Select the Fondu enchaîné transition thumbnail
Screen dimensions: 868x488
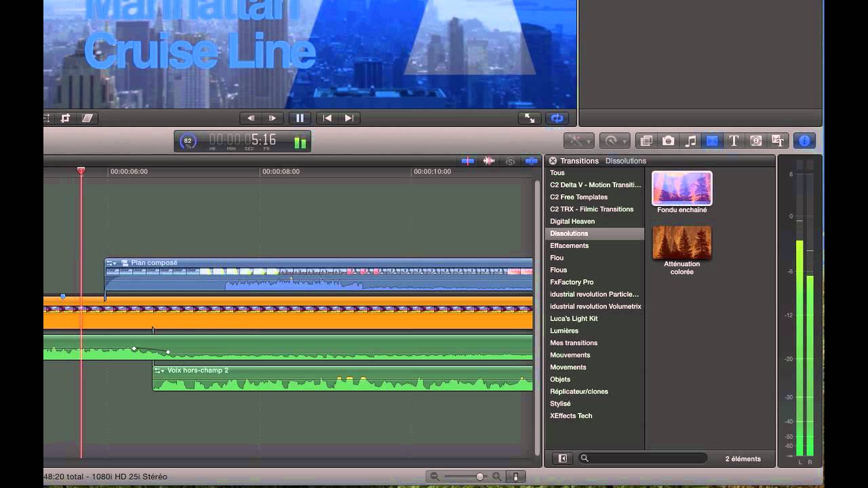coord(682,188)
